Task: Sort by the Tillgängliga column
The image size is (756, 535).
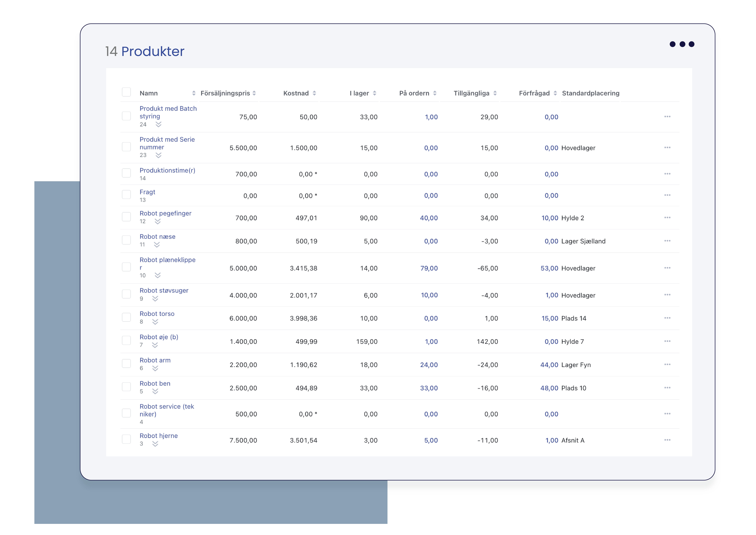Action: (495, 93)
